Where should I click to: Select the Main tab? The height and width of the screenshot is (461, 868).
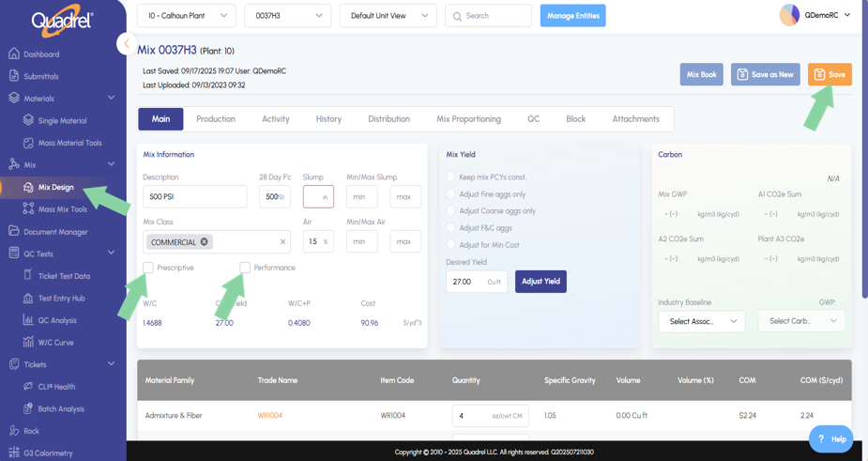tap(160, 119)
